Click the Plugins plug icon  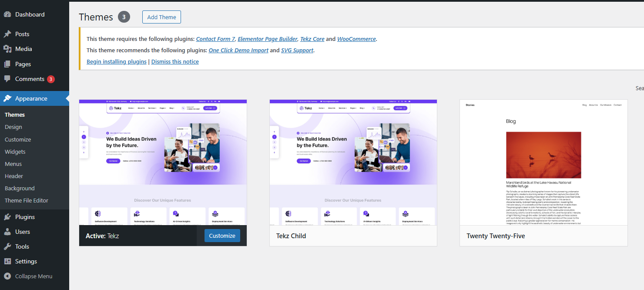(7, 217)
